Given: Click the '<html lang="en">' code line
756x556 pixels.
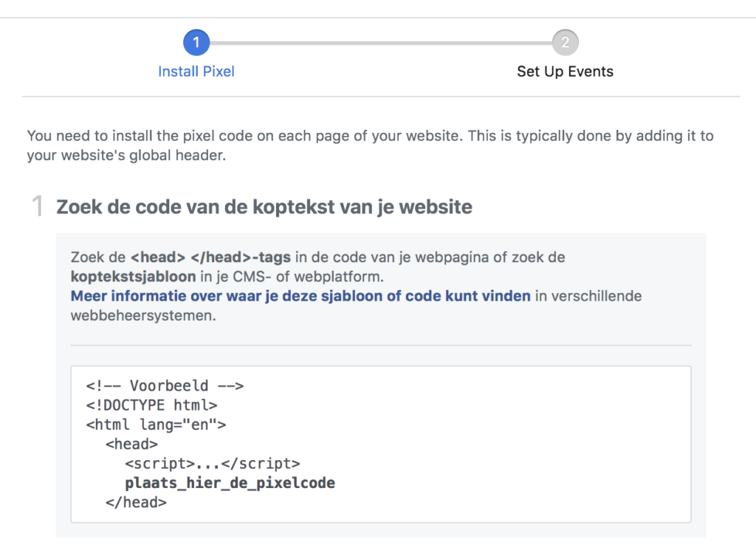Looking at the screenshot, I should (157, 425).
